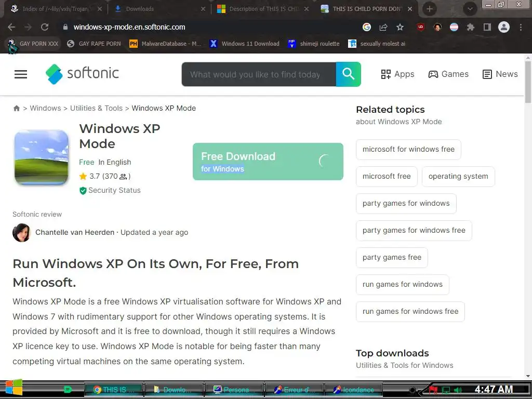Image resolution: width=532 pixels, height=399 pixels.
Task: Switch to Downloads window in taskbar
Action: tap(174, 390)
